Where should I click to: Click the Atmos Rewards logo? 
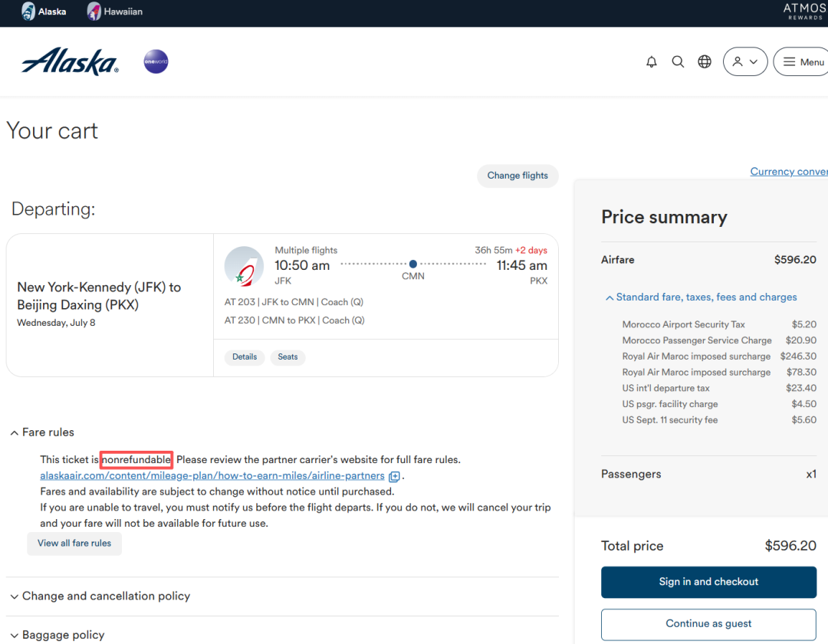[804, 11]
